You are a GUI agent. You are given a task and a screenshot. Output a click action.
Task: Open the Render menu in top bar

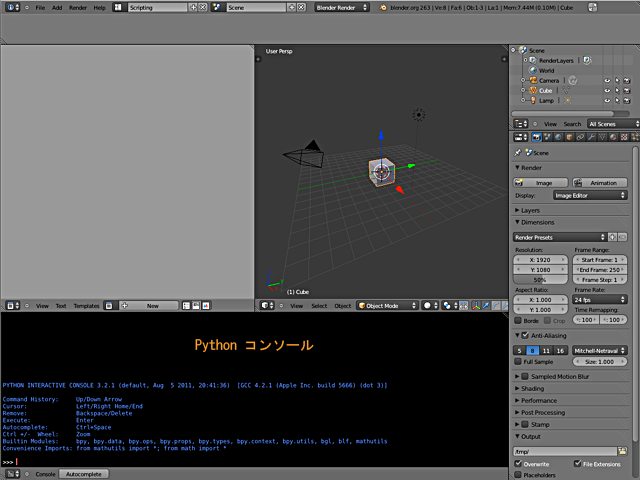click(x=77, y=7)
